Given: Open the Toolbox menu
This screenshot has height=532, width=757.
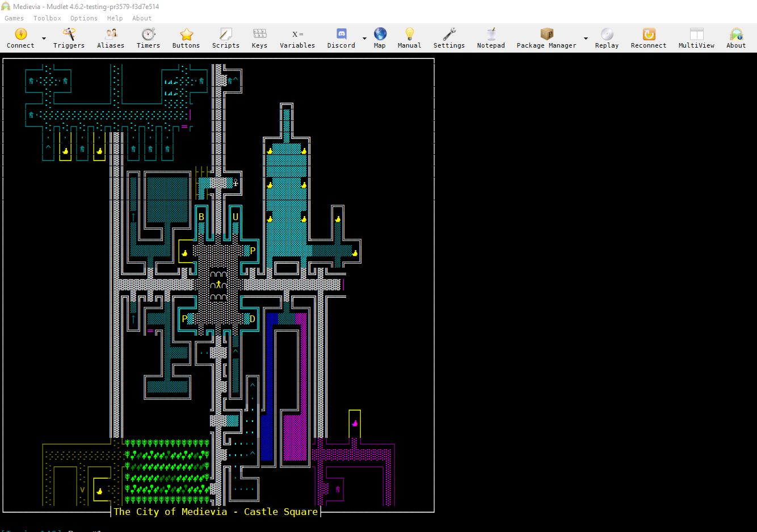Looking at the screenshot, I should tap(47, 18).
